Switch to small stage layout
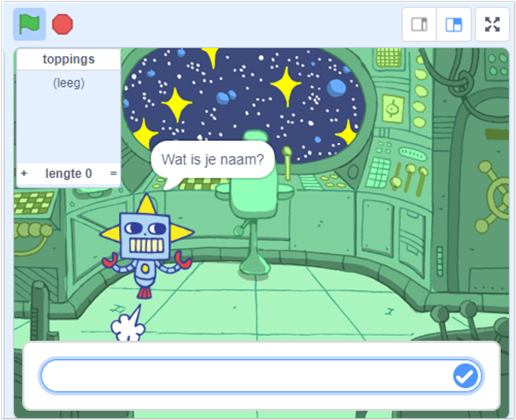Screen dimensions: 516x420 point(419,25)
